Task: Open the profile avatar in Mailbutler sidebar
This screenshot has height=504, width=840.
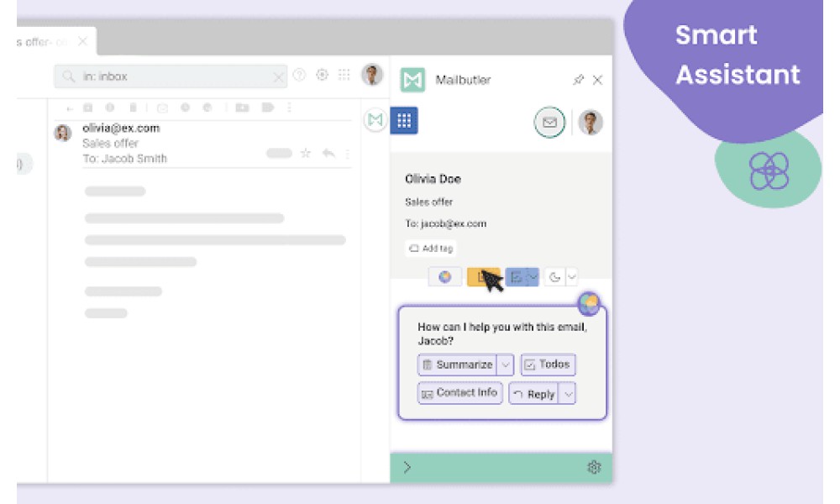Action: (591, 122)
